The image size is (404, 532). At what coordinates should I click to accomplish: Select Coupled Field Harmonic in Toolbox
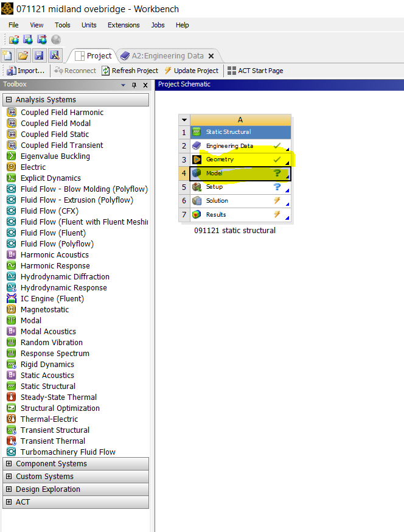pos(62,112)
